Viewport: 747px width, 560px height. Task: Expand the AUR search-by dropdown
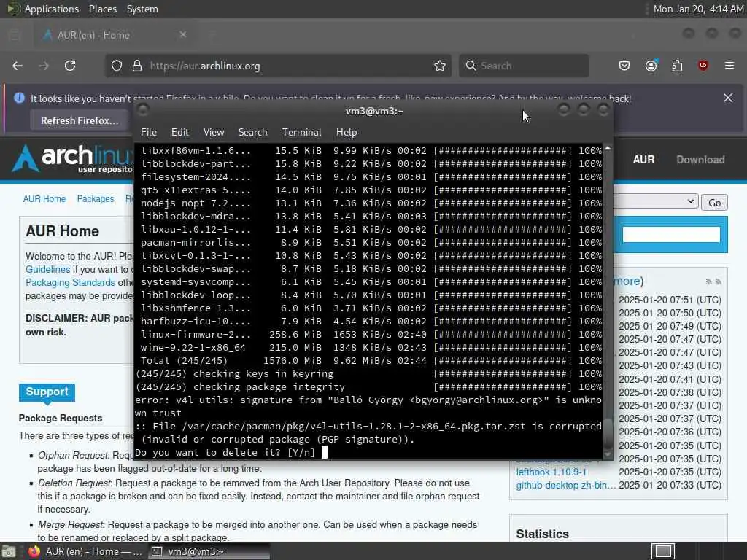pyautogui.click(x=656, y=201)
